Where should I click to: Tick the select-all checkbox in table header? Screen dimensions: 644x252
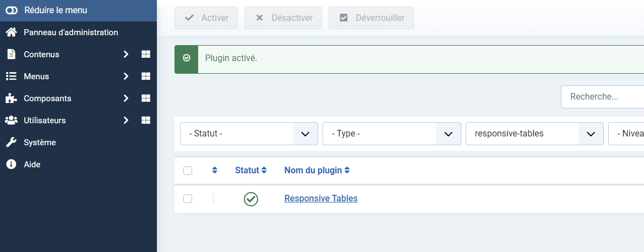(x=188, y=171)
